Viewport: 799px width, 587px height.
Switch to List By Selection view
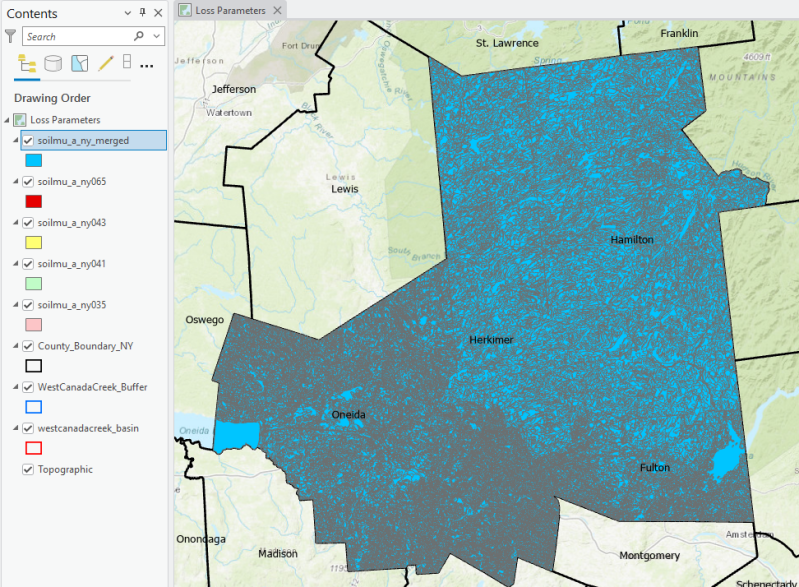pos(79,64)
